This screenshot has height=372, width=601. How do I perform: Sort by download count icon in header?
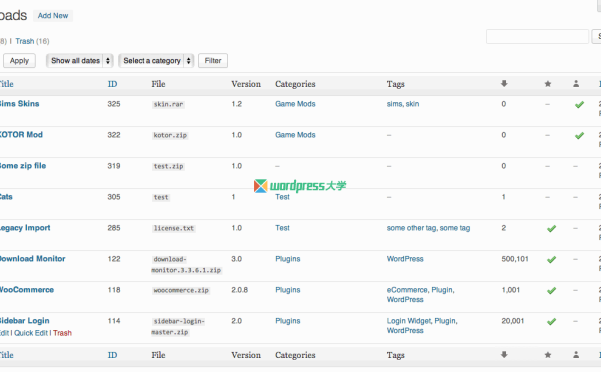[x=504, y=84]
